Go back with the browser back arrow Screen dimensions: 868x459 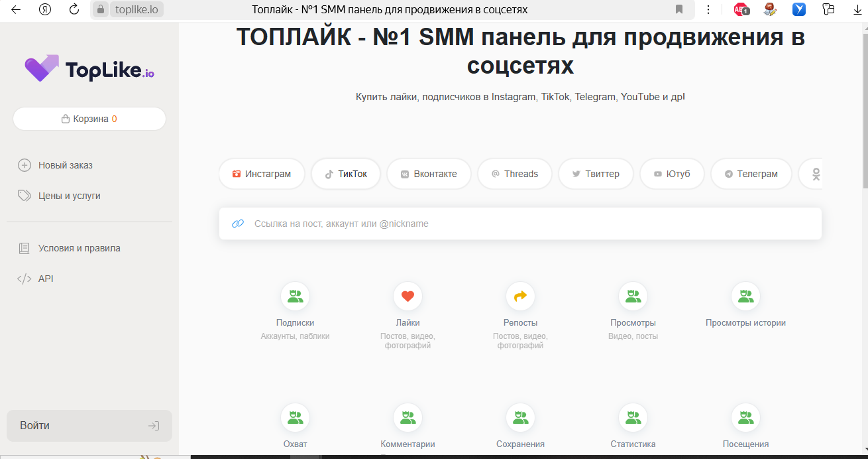(x=16, y=9)
